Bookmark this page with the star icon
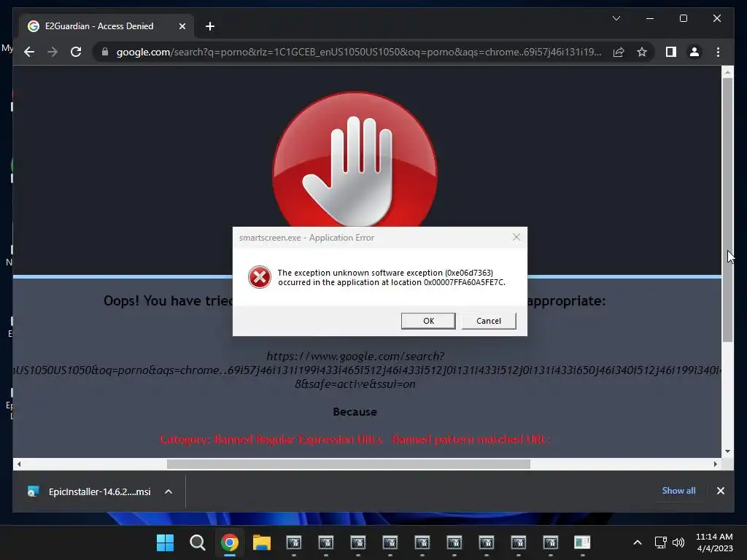The height and width of the screenshot is (560, 747). [642, 52]
